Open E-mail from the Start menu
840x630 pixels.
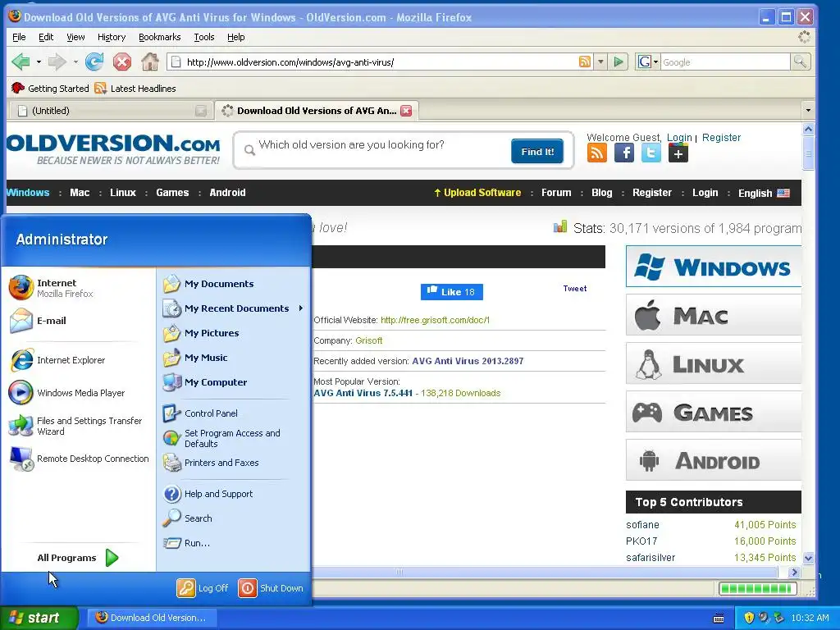[x=78, y=321]
